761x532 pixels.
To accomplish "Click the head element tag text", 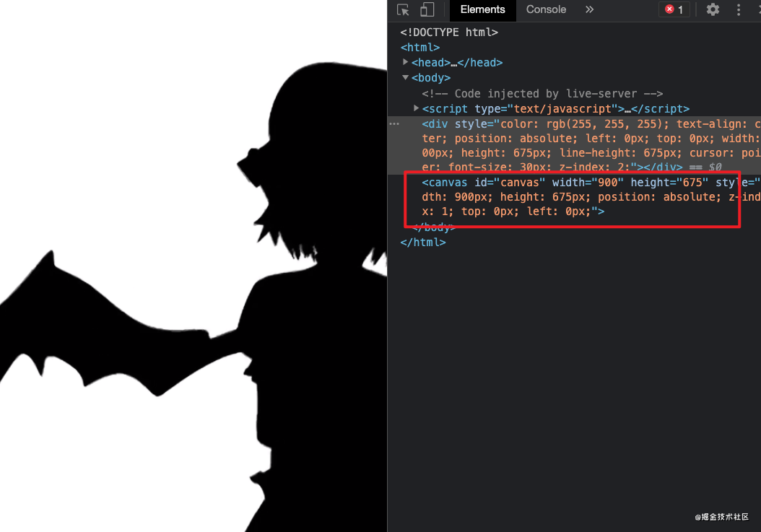I will [x=457, y=63].
